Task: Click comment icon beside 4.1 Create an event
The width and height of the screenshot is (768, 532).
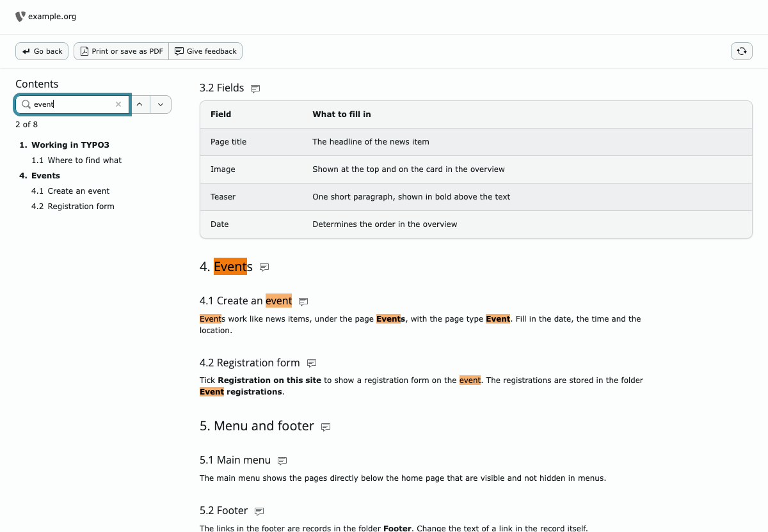Action: pyautogui.click(x=303, y=302)
